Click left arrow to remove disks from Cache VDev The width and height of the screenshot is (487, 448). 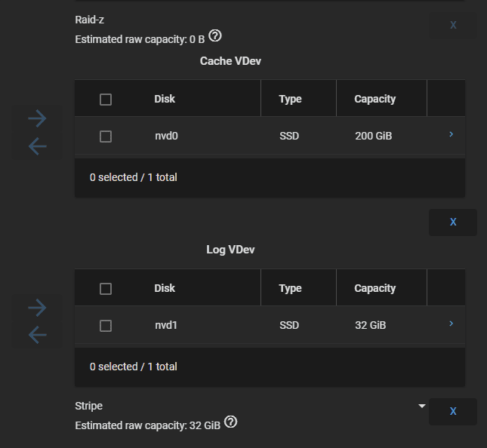pyautogui.click(x=37, y=146)
